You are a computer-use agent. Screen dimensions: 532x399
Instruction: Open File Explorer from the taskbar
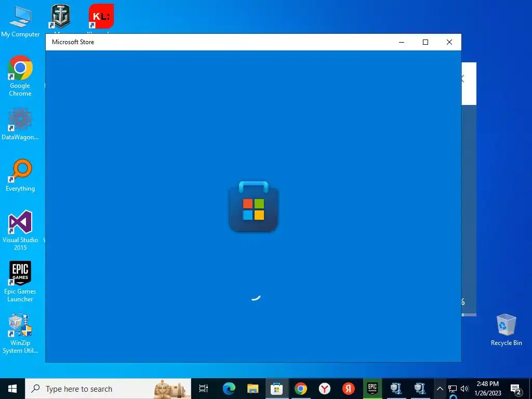(x=253, y=389)
